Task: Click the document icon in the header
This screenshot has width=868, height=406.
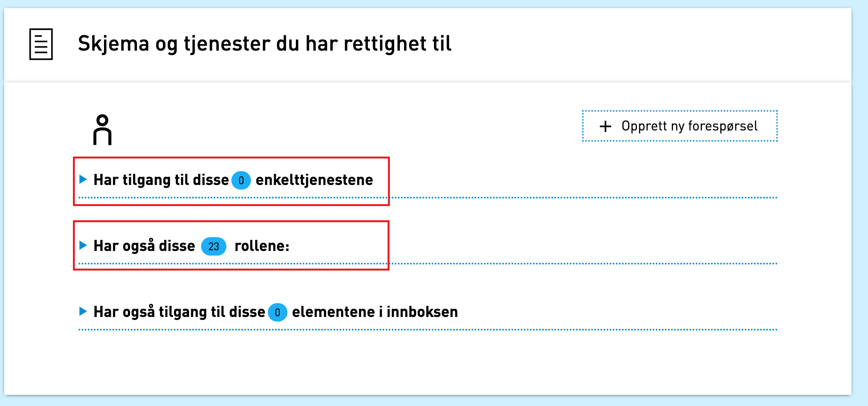Action: coord(41,44)
